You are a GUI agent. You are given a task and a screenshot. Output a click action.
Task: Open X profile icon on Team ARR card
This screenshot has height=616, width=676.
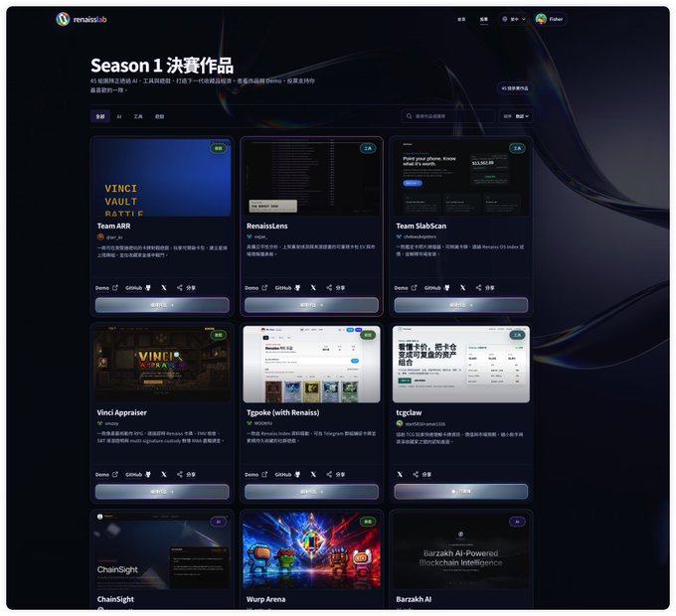point(164,288)
